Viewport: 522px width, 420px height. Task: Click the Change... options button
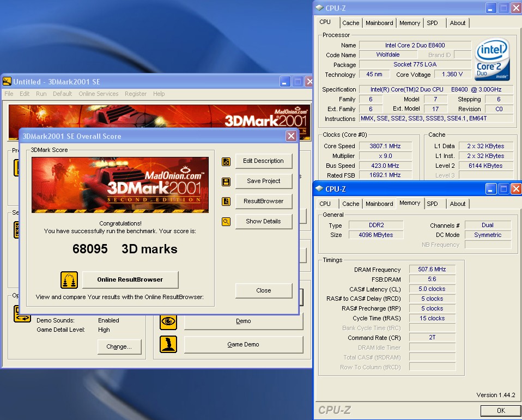click(119, 347)
